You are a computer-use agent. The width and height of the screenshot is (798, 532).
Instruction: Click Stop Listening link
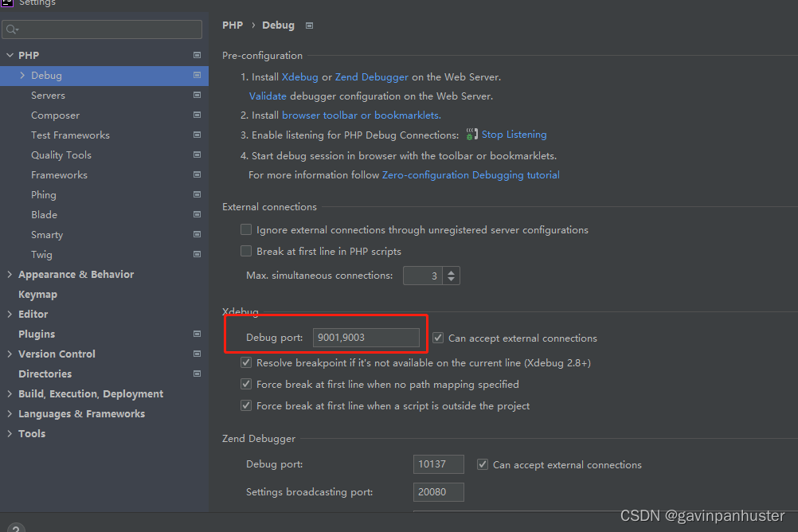click(x=514, y=135)
